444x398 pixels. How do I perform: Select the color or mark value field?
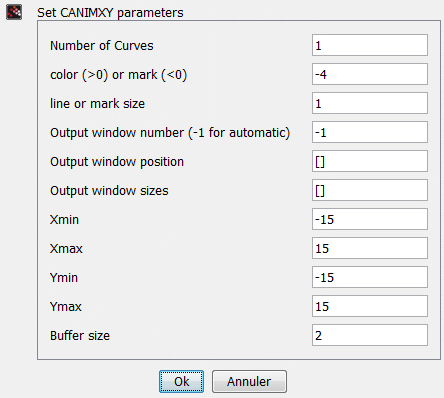[370, 74]
